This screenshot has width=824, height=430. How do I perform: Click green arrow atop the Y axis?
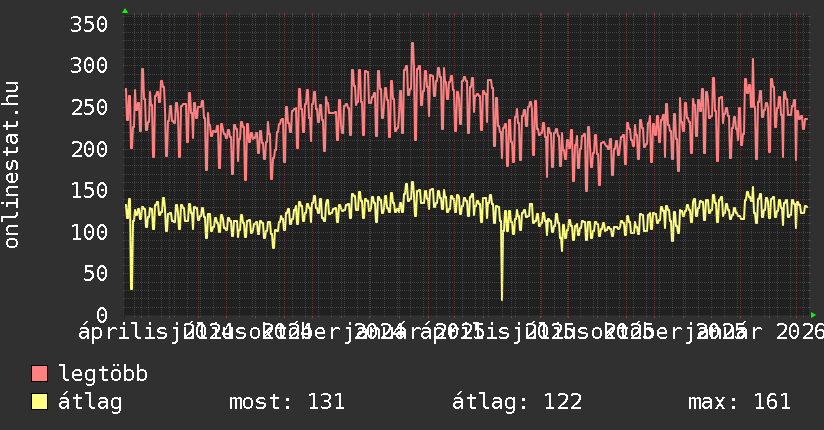click(124, 11)
